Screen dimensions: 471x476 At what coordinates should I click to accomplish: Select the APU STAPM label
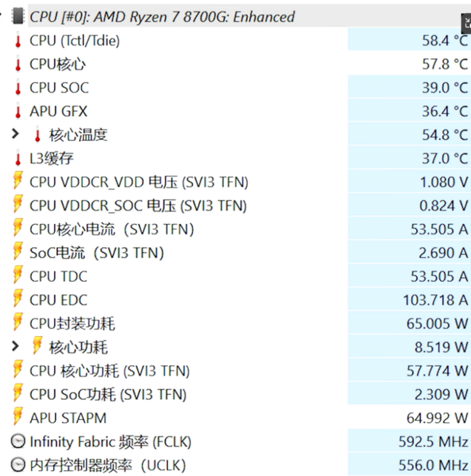click(68, 418)
